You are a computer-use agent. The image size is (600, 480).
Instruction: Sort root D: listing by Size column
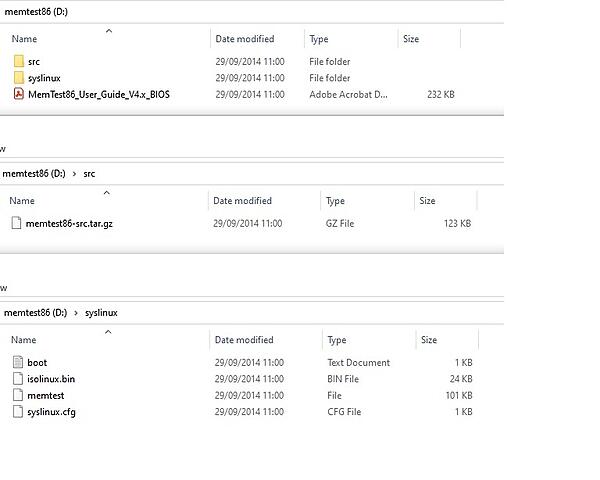[411, 39]
